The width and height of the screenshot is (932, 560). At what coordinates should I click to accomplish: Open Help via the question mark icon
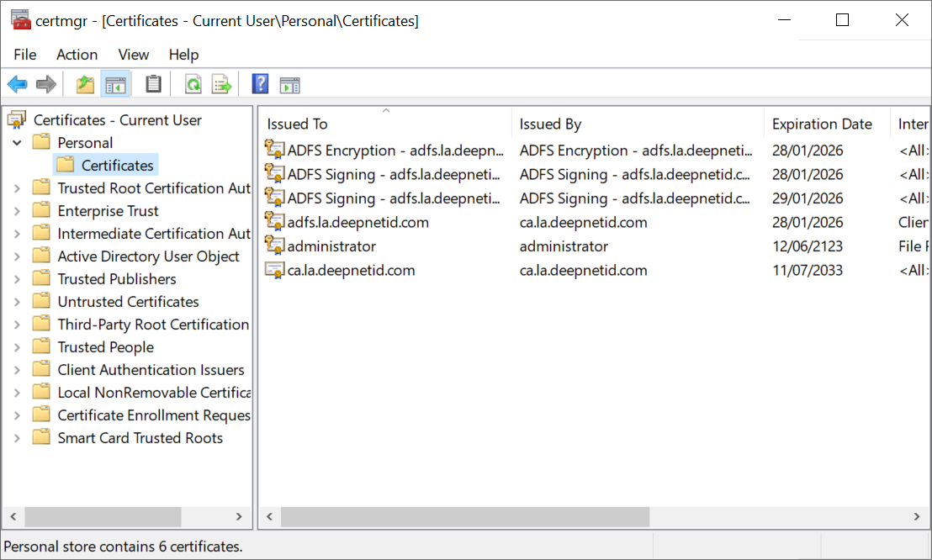260,84
